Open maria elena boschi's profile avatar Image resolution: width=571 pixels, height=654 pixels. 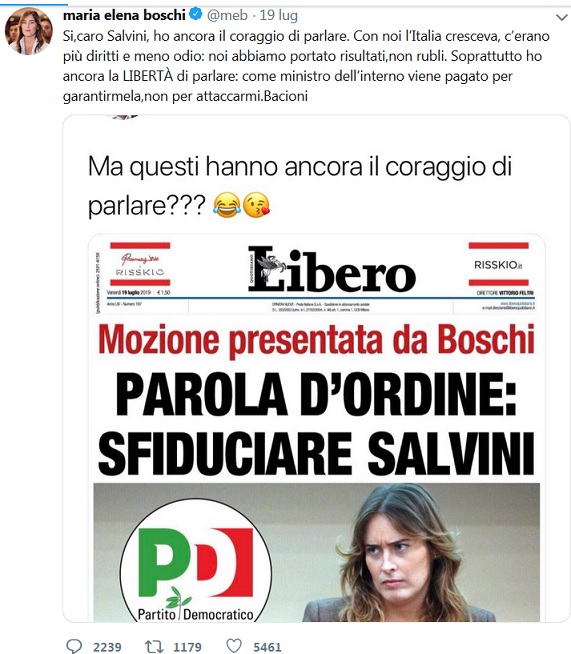pos(29,31)
